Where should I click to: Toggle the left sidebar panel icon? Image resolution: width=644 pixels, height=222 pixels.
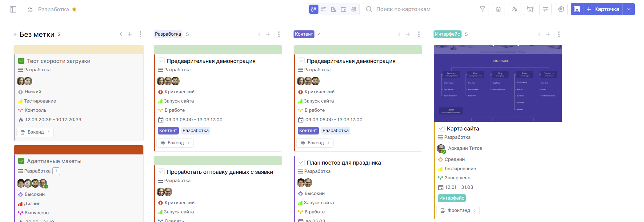tap(13, 10)
